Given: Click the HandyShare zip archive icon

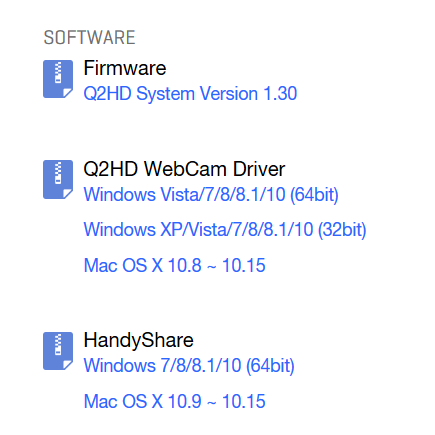Looking at the screenshot, I should tap(58, 351).
